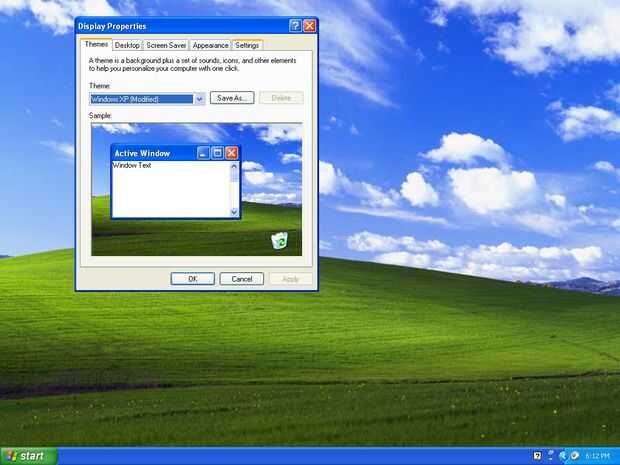Image resolution: width=620 pixels, height=465 pixels.
Task: Click the sample window scrollbar down arrow
Action: (x=234, y=212)
